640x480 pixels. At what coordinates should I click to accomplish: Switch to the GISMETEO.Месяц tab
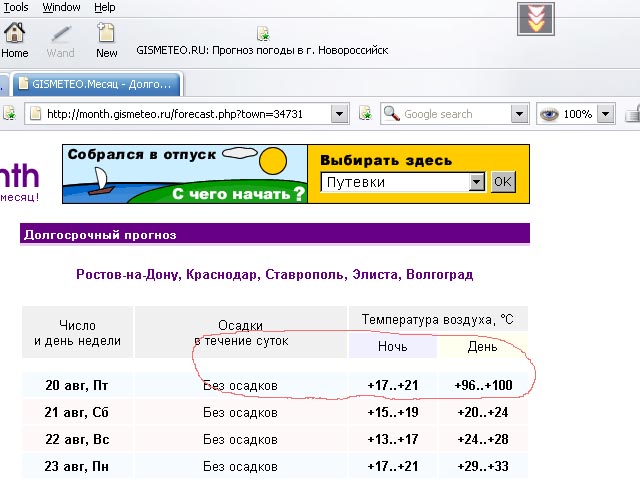coord(98,83)
